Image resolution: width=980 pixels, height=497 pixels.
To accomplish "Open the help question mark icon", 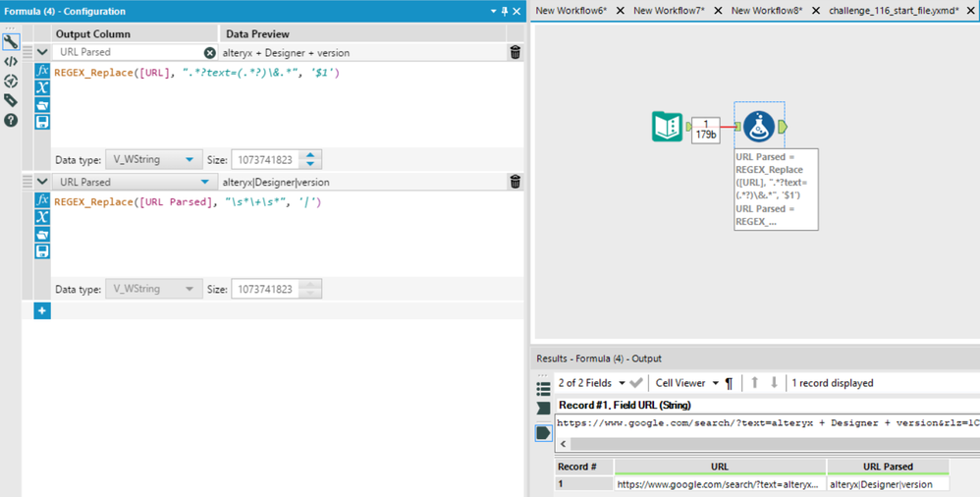I will click(x=11, y=120).
